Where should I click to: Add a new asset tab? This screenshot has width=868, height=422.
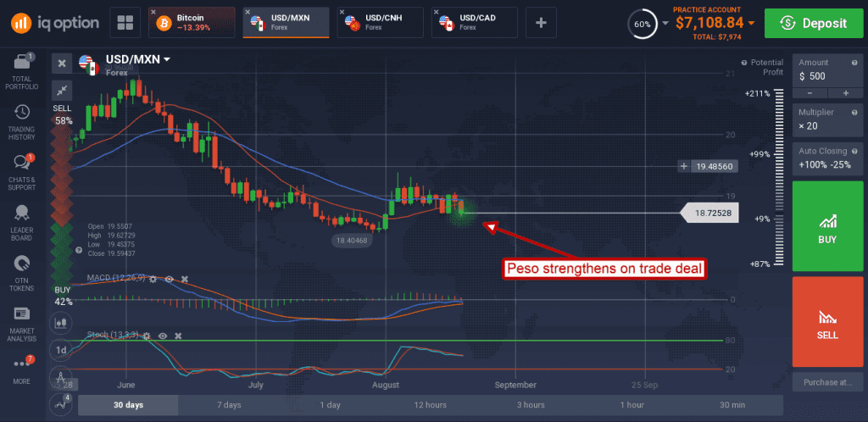(542, 23)
